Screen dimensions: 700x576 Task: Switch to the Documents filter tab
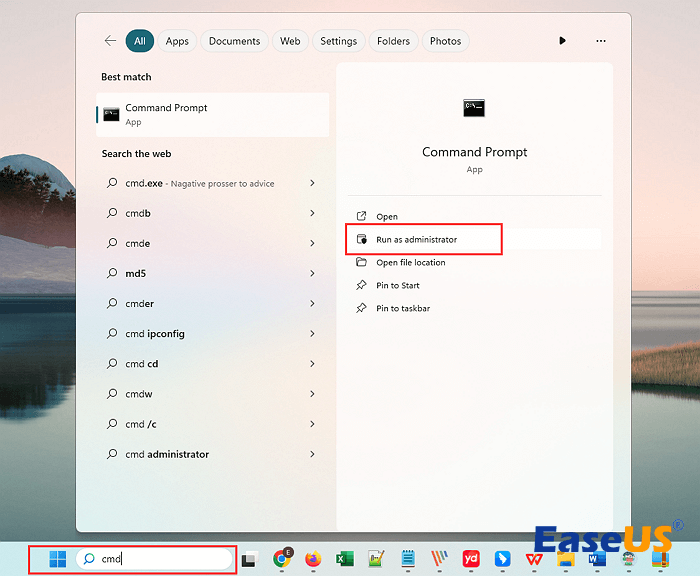[235, 41]
